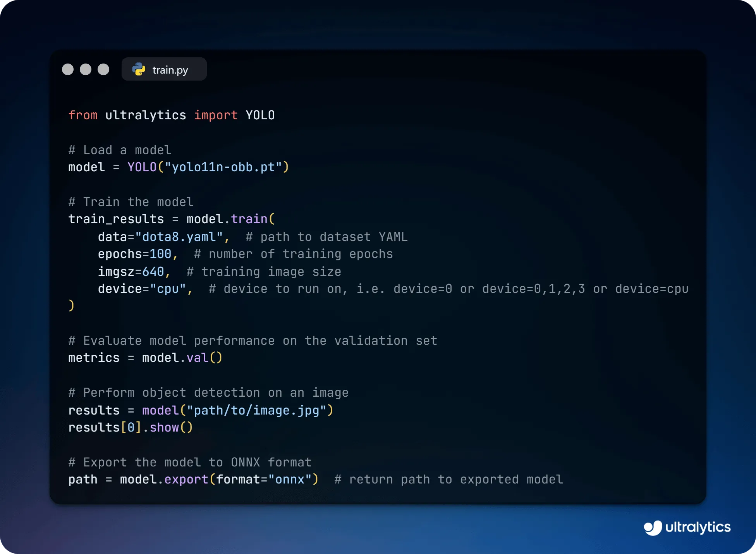Select the train.py file tab
Image resolution: width=756 pixels, height=554 pixels.
pyautogui.click(x=164, y=69)
